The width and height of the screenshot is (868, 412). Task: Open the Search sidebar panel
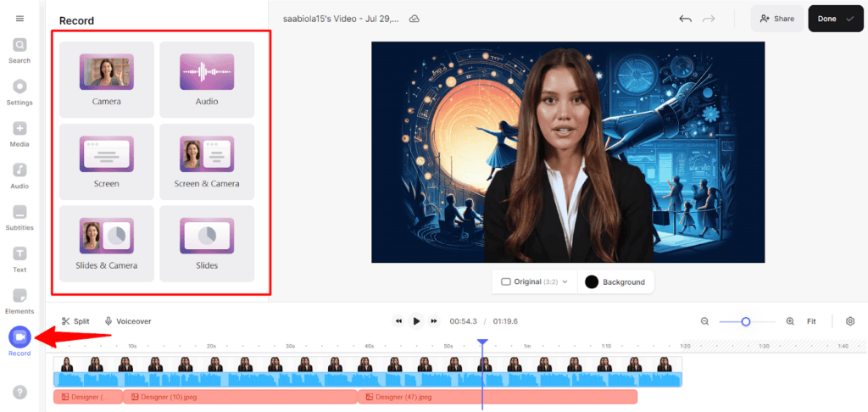pyautogui.click(x=19, y=51)
